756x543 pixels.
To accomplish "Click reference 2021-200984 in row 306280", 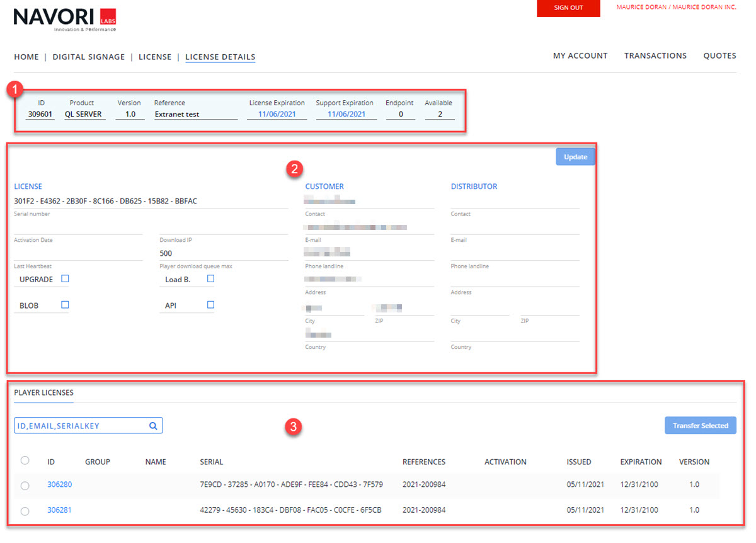I will (424, 484).
